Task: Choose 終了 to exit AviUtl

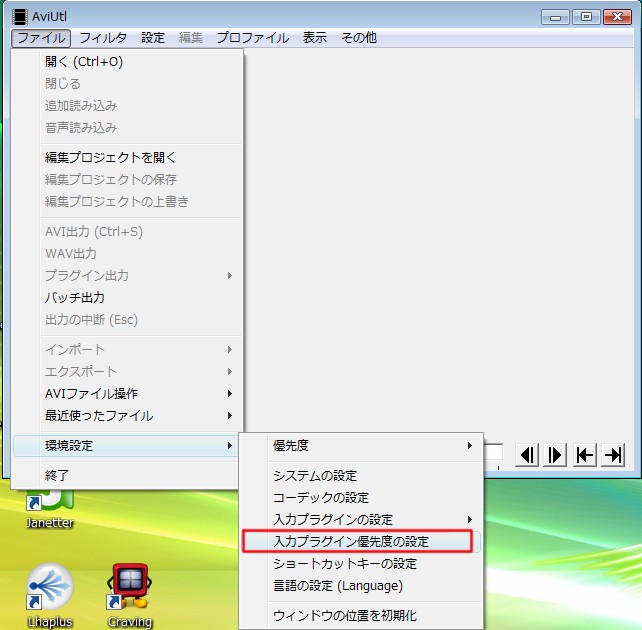Action: coord(58,476)
